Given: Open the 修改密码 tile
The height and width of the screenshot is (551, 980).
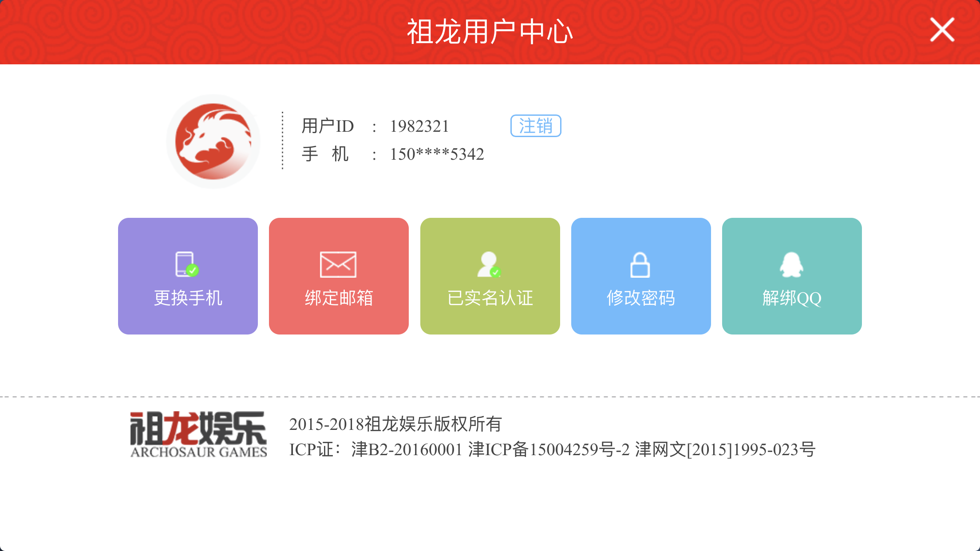Looking at the screenshot, I should point(641,276).
